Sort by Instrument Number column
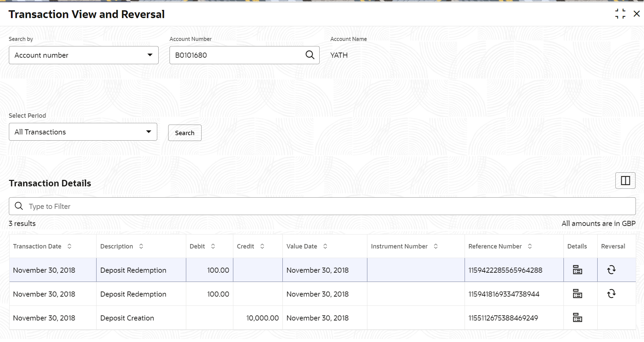 pyautogui.click(x=436, y=246)
